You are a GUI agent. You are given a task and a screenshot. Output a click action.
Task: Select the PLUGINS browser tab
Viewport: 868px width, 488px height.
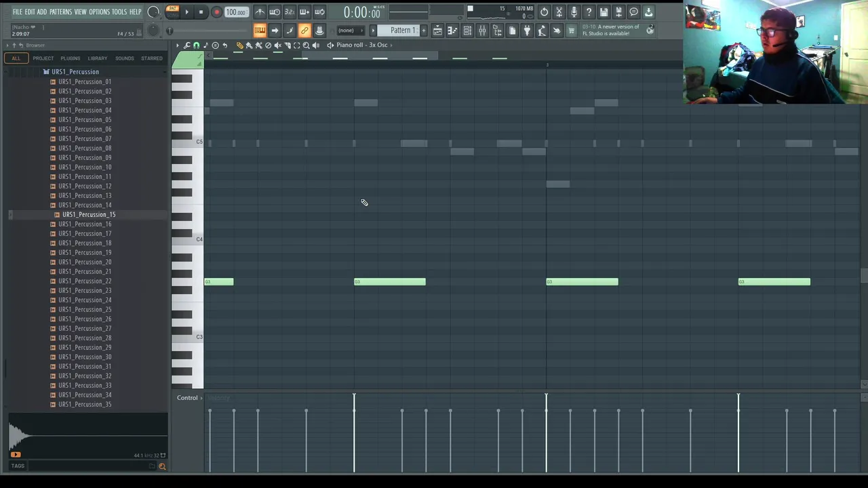click(x=70, y=58)
